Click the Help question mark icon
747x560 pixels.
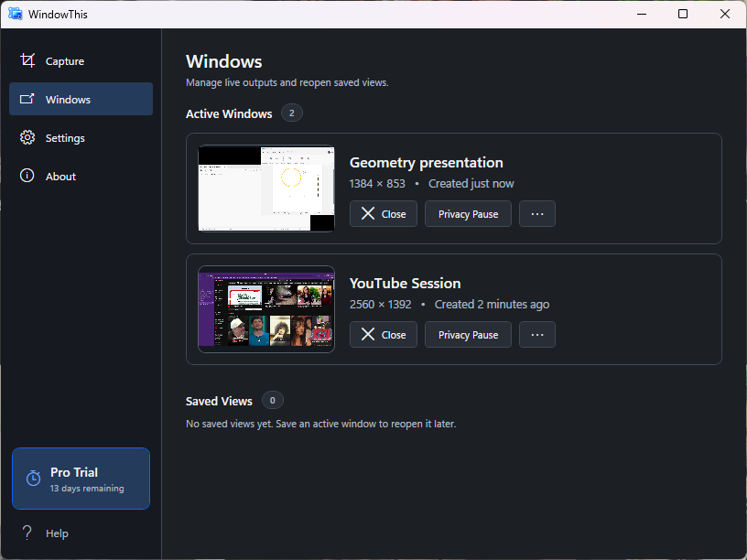point(27,533)
